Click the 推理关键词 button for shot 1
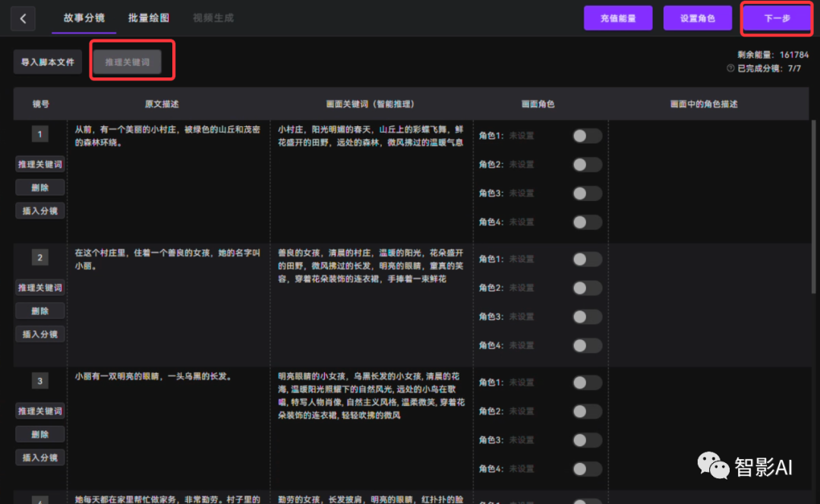Viewport: 820px width, 504px height. (39, 163)
